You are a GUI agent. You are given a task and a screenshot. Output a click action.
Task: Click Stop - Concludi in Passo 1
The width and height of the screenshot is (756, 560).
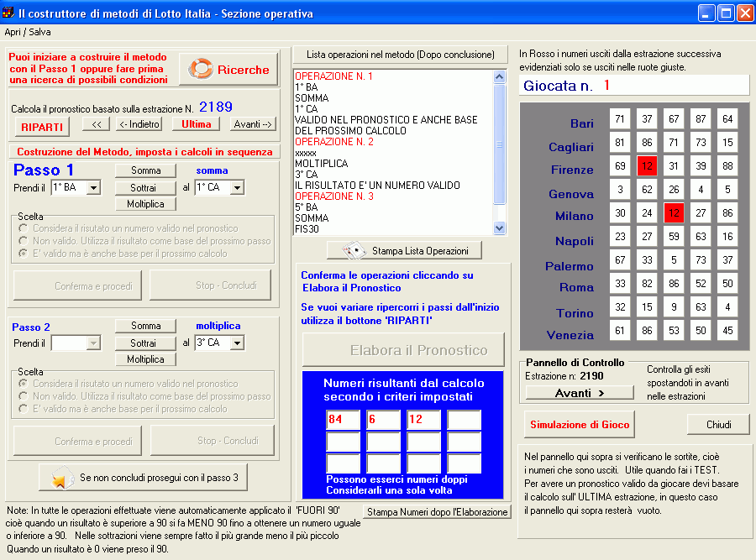(x=211, y=285)
